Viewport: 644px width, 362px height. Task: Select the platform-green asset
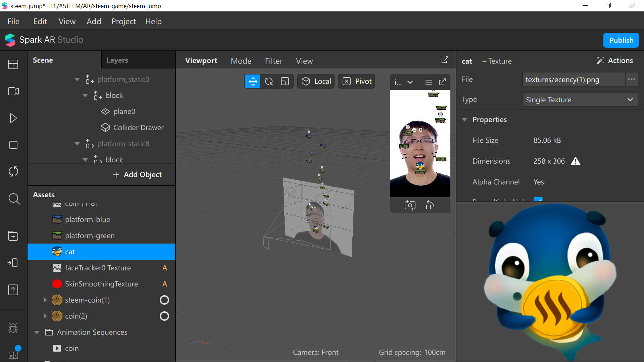pos(101,236)
